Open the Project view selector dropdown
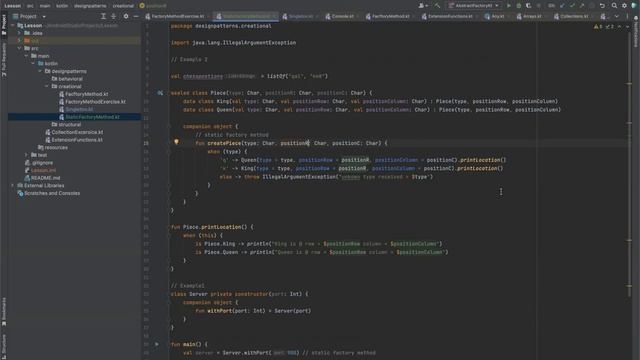The width and height of the screenshot is (640, 360). click(x=29, y=16)
